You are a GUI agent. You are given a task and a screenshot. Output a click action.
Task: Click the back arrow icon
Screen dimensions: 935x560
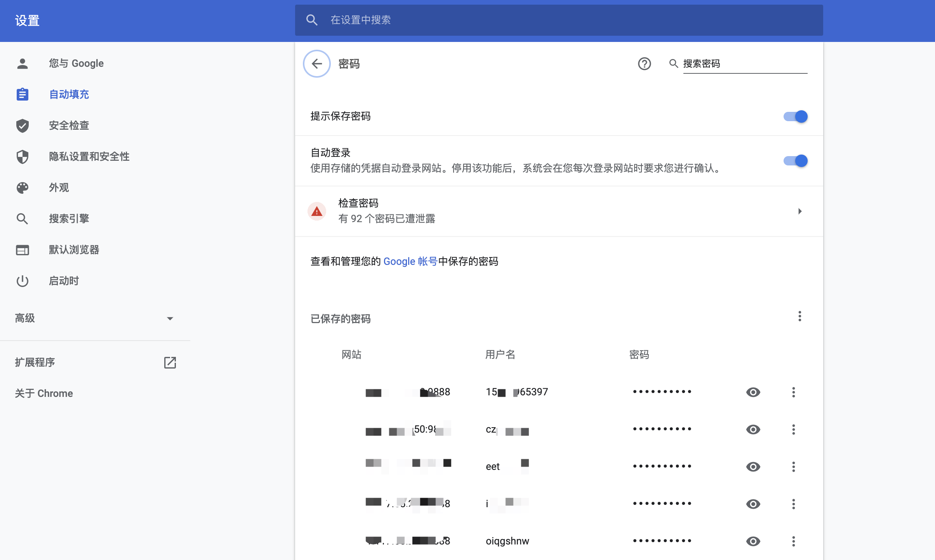317,63
